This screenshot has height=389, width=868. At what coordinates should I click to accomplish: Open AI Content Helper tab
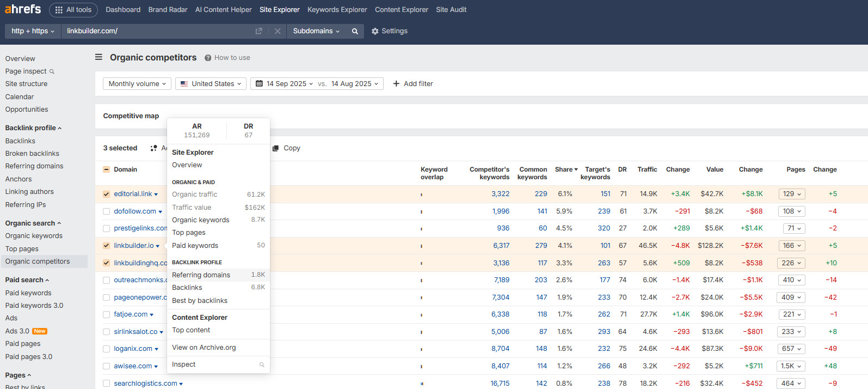[x=224, y=10]
